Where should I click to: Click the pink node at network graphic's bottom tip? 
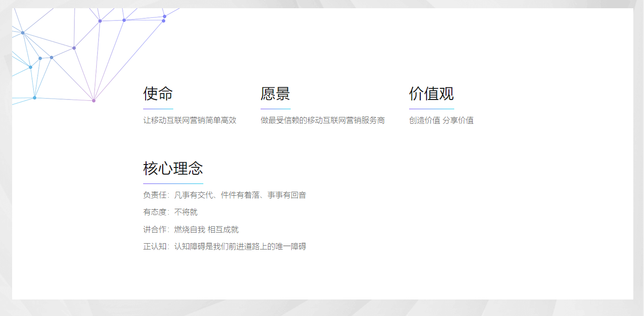pyautogui.click(x=94, y=100)
